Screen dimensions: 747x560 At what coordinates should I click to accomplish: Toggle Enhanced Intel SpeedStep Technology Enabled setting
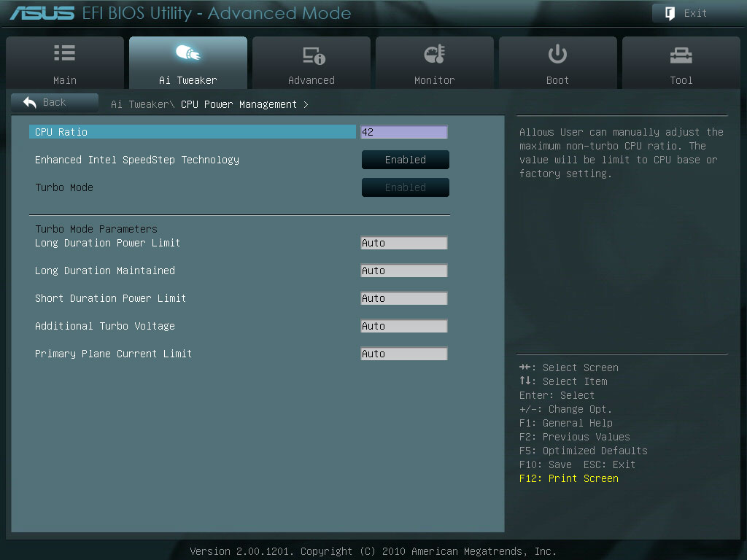406,160
